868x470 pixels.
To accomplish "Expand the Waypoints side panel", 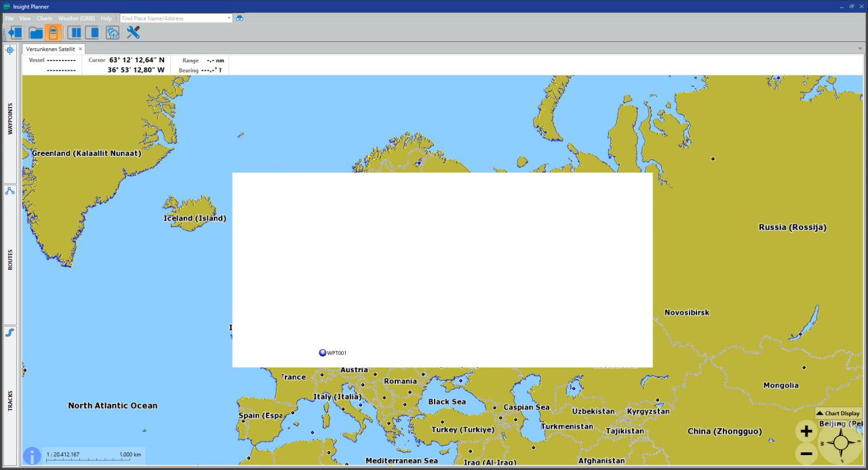I will coord(10,119).
